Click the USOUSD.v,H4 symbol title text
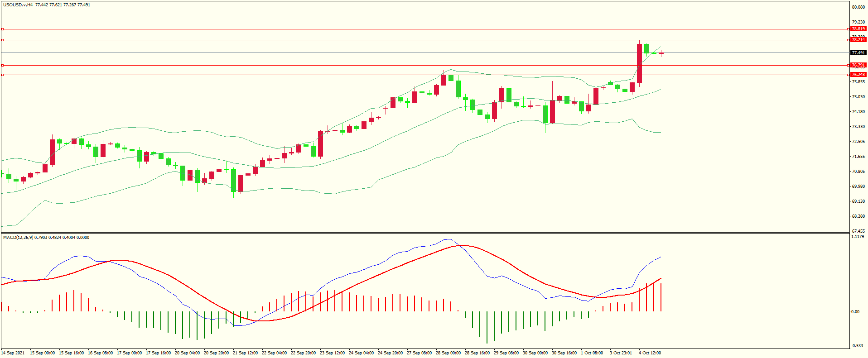The image size is (868, 358). coord(18,5)
